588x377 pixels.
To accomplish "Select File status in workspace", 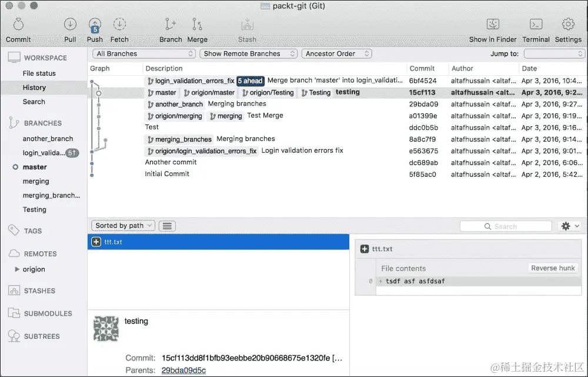I will [39, 73].
